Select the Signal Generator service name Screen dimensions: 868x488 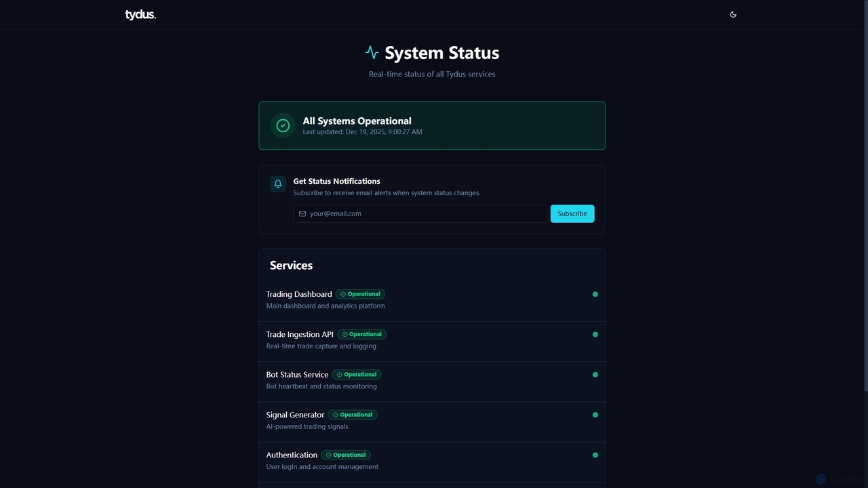point(295,415)
